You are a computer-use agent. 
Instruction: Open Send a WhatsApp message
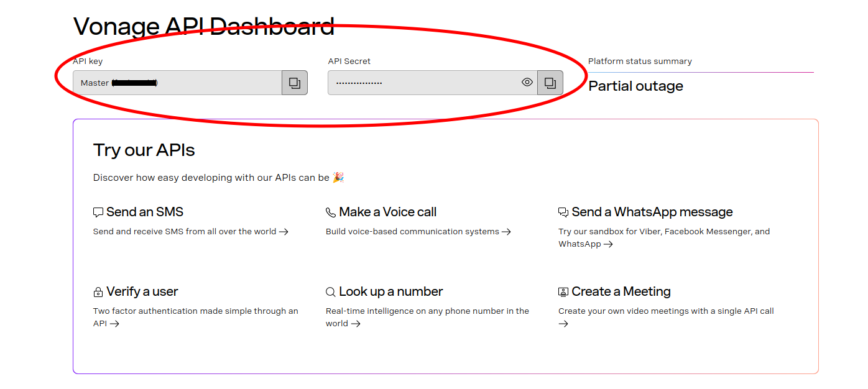tap(652, 212)
